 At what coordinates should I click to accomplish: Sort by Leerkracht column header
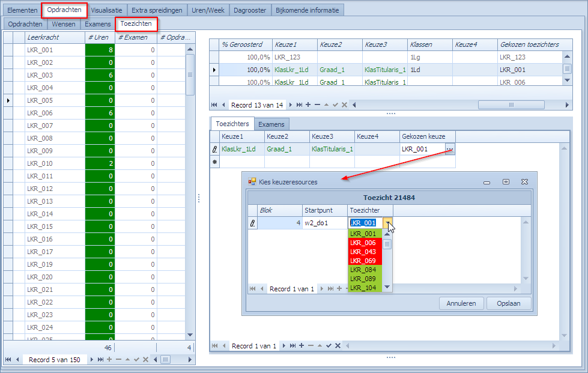tap(55, 37)
